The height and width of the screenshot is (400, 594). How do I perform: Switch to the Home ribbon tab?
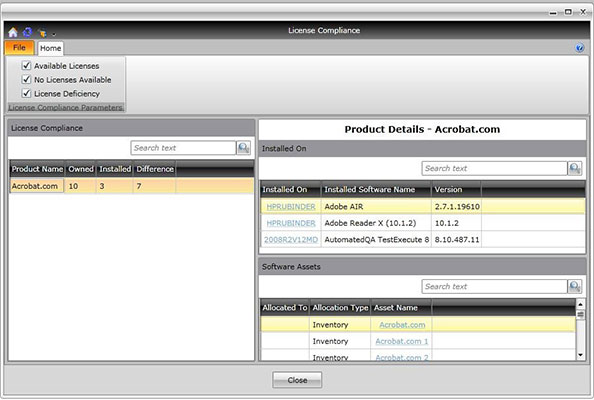50,48
